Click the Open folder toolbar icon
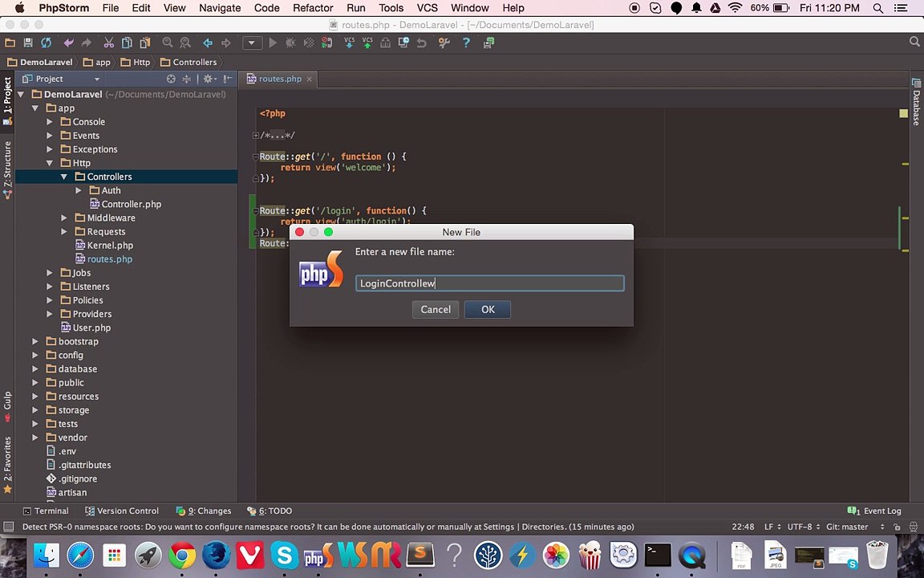 pos(10,43)
